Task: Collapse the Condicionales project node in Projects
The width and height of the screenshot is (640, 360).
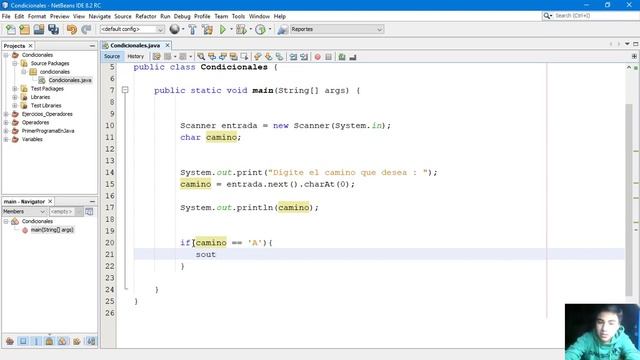Action: pos(6,55)
